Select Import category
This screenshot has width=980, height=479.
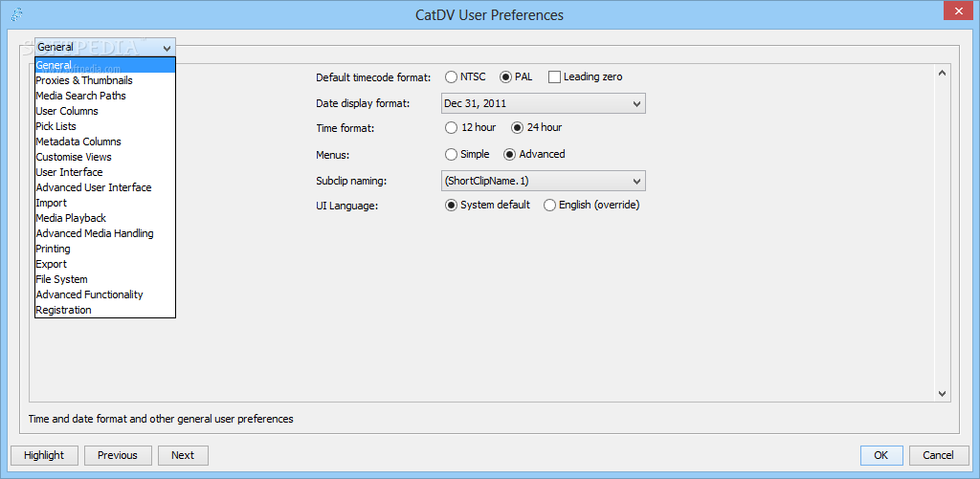point(105,203)
